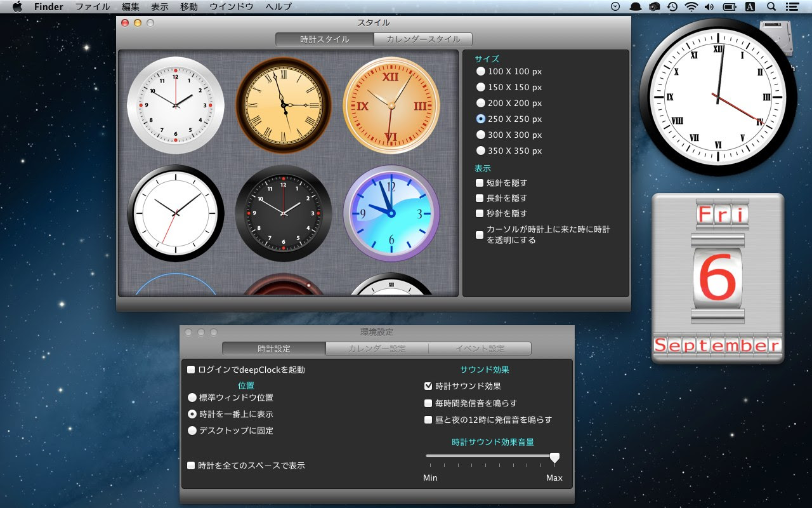Check 昼と夜の12時に発信音を鳴らす option

click(x=428, y=420)
